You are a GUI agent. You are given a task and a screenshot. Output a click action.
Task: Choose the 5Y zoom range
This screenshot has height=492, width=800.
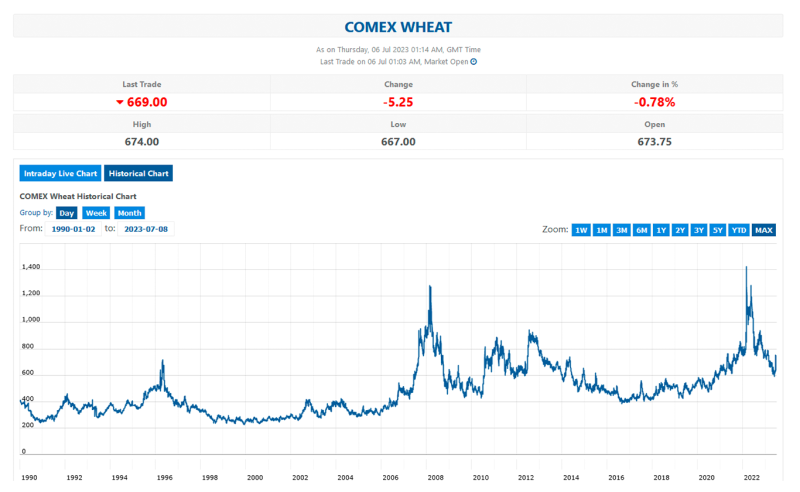(718, 230)
